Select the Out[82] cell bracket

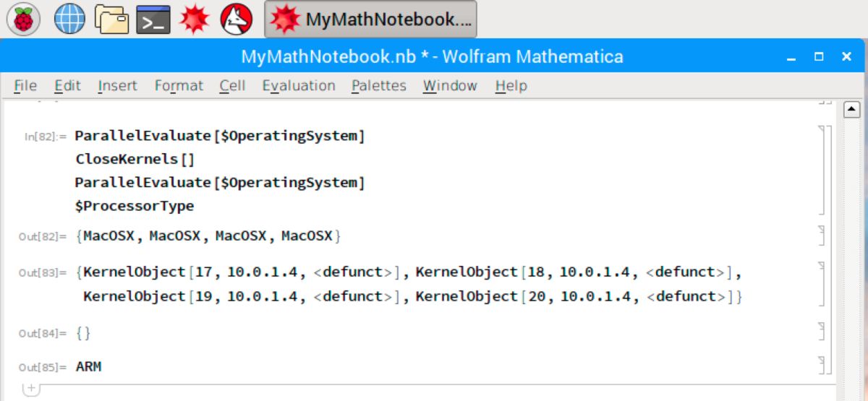click(821, 236)
